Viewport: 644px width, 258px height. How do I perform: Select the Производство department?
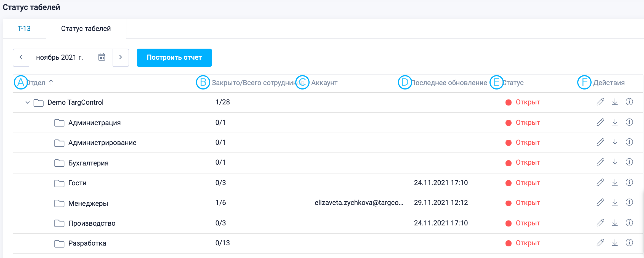[92, 223]
